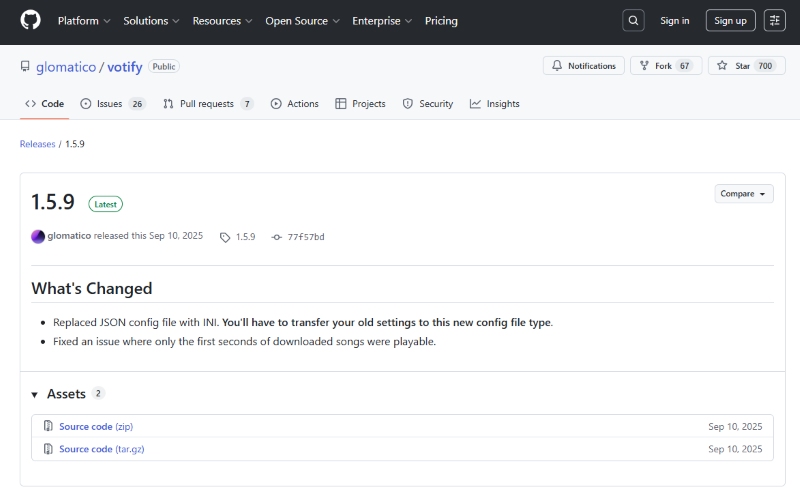Open the search magnifier button
The height and width of the screenshot is (492, 800).
[x=633, y=20]
